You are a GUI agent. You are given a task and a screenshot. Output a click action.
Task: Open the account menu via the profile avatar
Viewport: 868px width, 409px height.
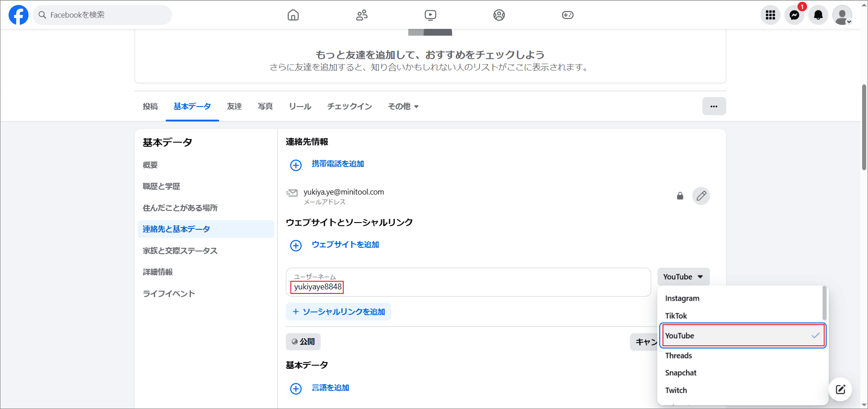coord(842,15)
